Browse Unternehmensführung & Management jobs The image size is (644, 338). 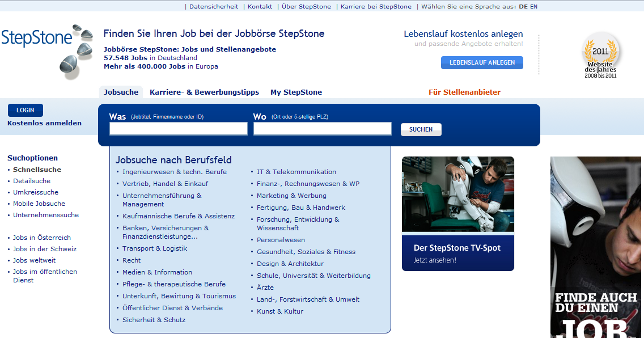coord(162,200)
